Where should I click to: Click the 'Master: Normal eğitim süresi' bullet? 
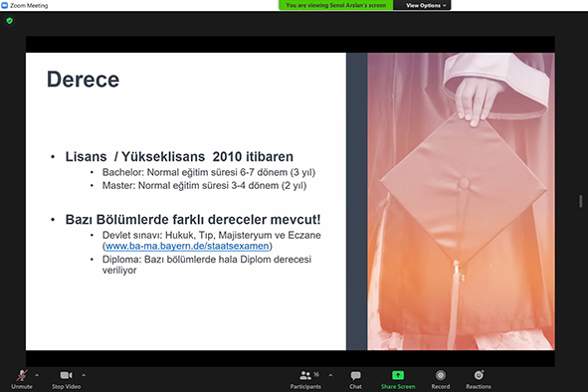click(204, 186)
